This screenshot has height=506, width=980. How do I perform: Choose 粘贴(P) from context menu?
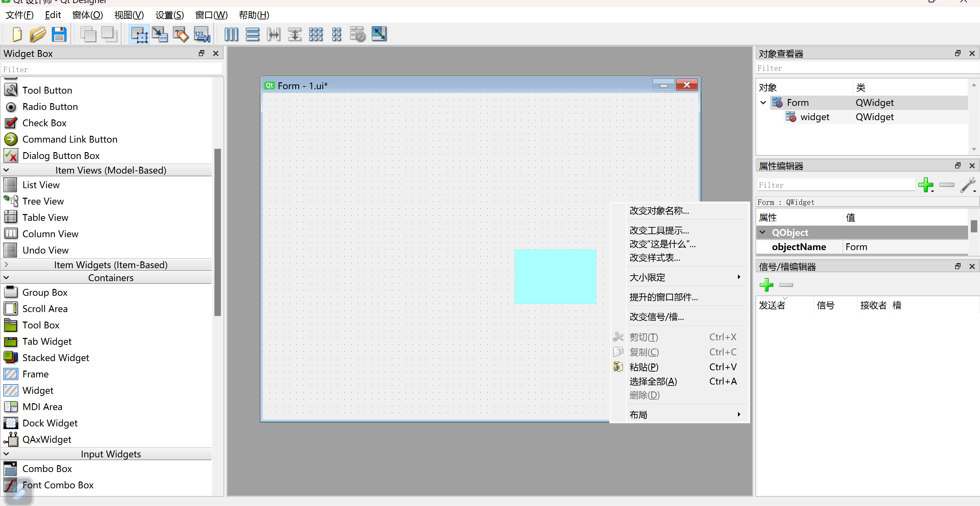point(679,367)
